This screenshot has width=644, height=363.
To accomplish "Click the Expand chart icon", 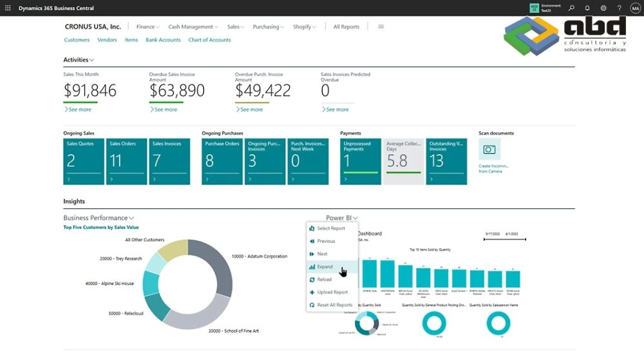I will (312, 267).
